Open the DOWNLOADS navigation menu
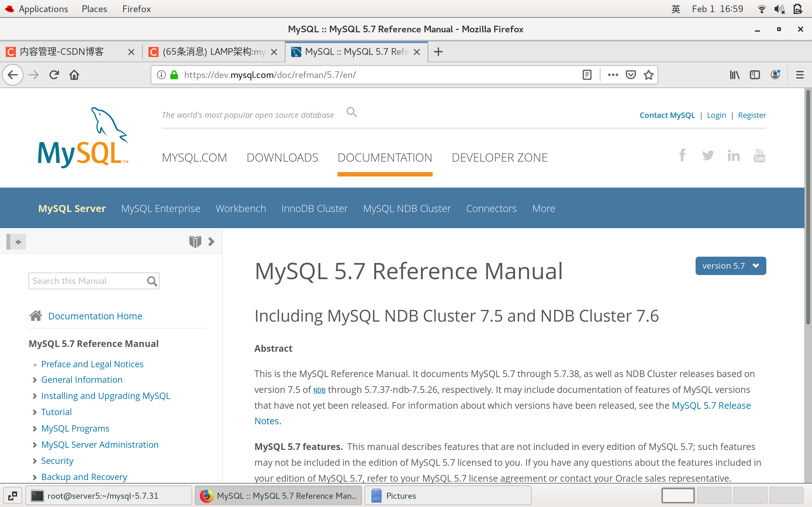The width and height of the screenshot is (812, 507). [282, 157]
